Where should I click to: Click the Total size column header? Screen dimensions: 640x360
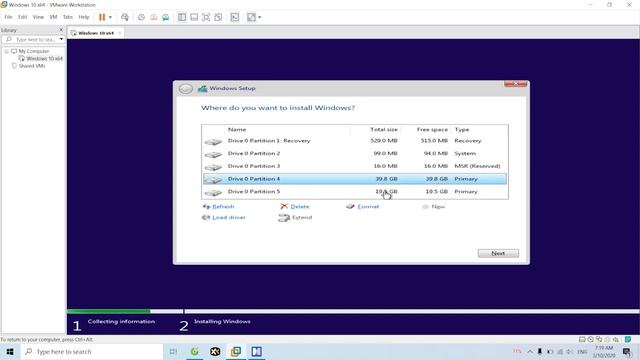(384, 129)
